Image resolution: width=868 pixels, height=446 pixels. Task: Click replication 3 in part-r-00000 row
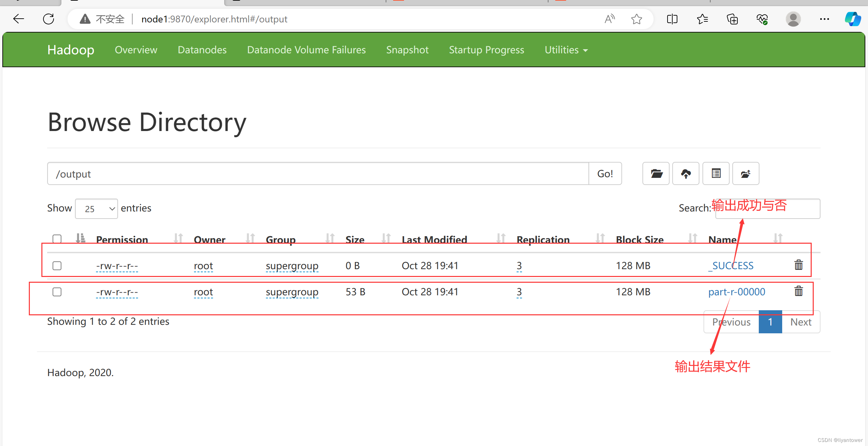519,292
